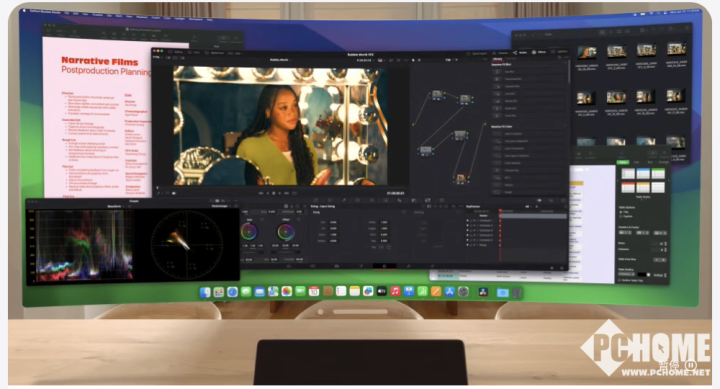
Task: Show the Info panel icon
Action: pyautogui.click(x=563, y=200)
